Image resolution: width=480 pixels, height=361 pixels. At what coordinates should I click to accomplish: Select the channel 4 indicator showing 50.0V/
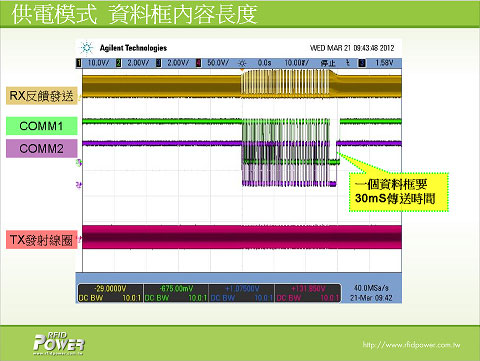tap(213, 63)
